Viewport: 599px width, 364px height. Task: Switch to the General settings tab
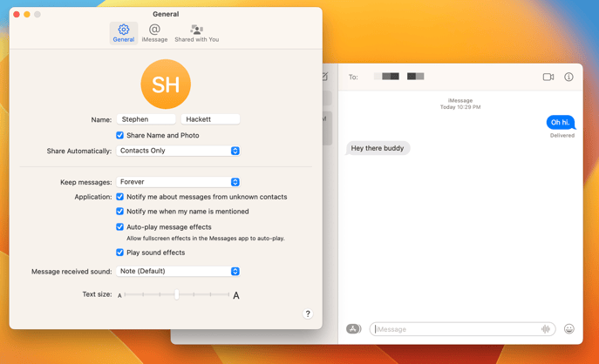124,33
